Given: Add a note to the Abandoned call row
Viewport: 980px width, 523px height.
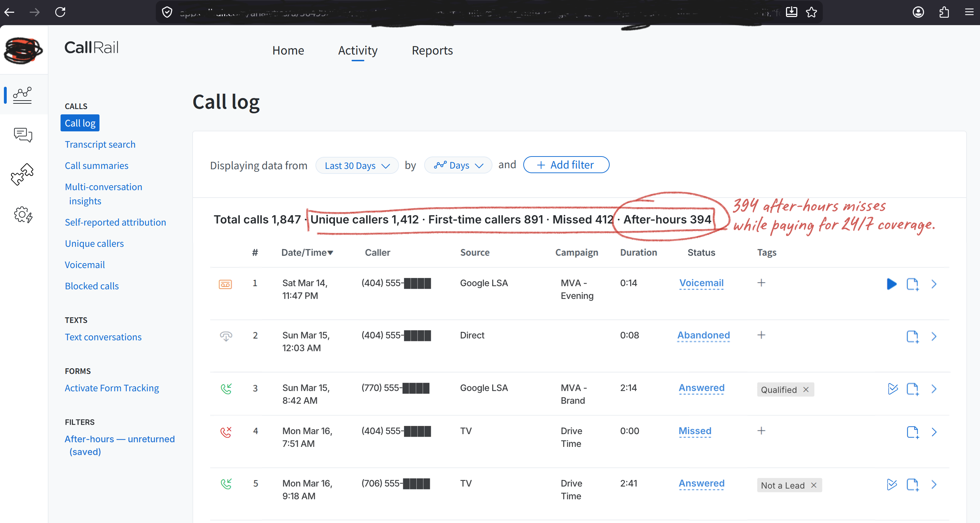Looking at the screenshot, I should tap(912, 336).
